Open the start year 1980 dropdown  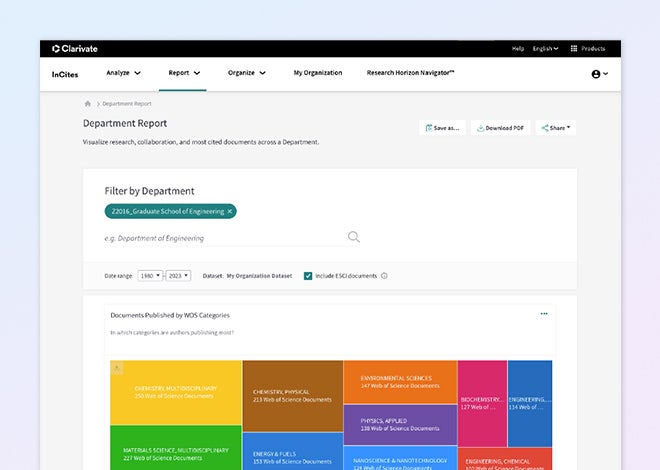click(x=151, y=275)
